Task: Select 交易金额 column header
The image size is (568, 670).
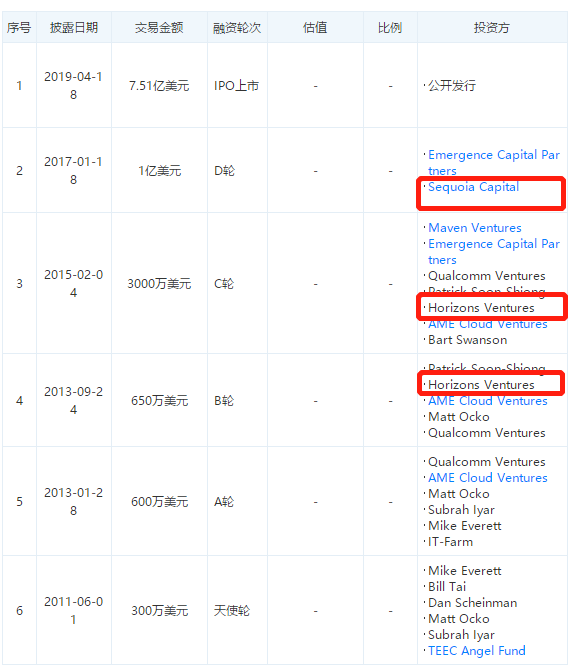Action: tap(159, 28)
